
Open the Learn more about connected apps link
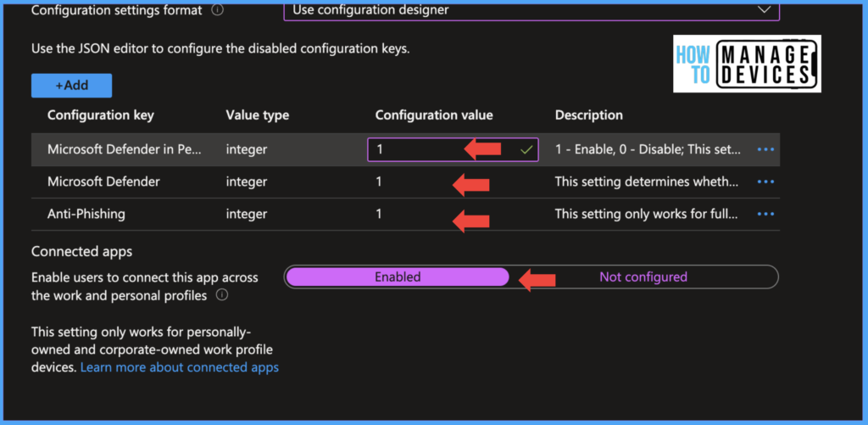pos(180,367)
